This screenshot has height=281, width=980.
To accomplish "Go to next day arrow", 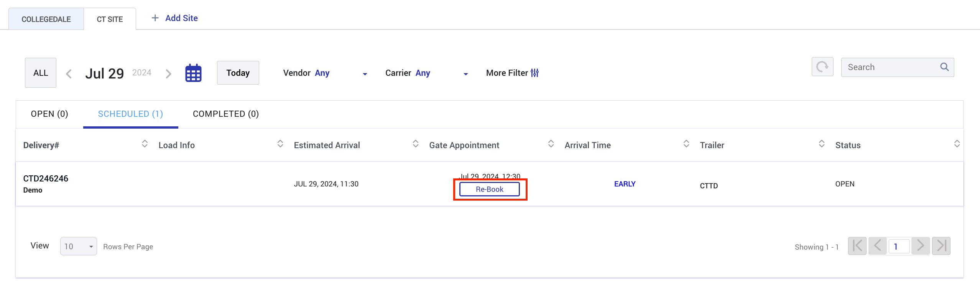I will (x=168, y=74).
